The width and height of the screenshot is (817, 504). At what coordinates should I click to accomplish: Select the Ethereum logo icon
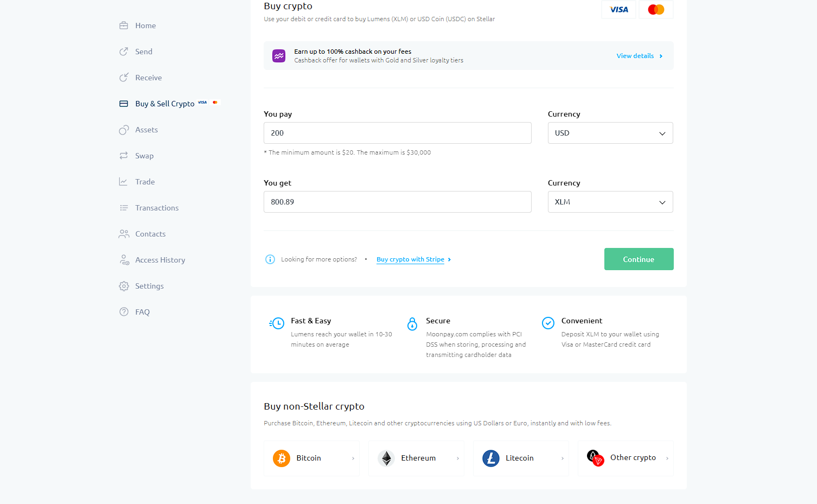[x=386, y=458]
